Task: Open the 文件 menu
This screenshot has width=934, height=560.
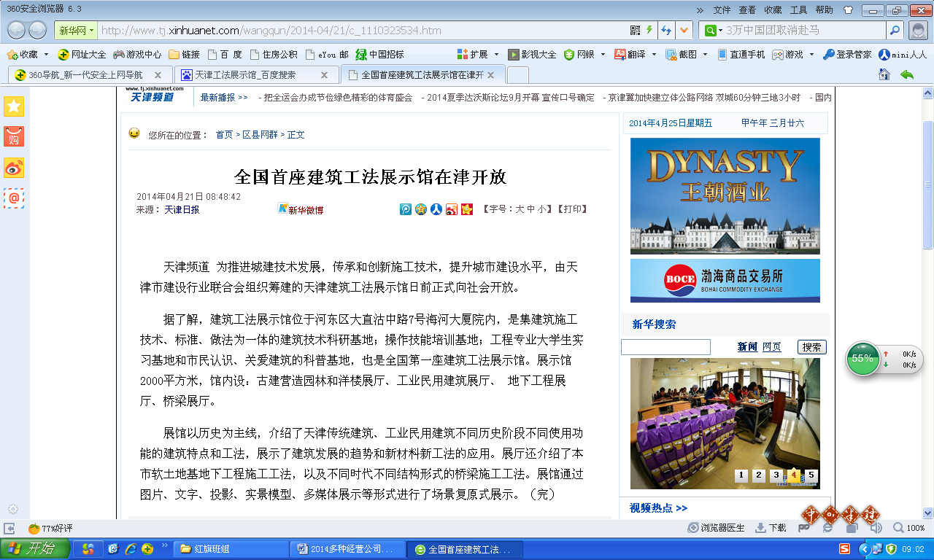Action: [x=722, y=10]
